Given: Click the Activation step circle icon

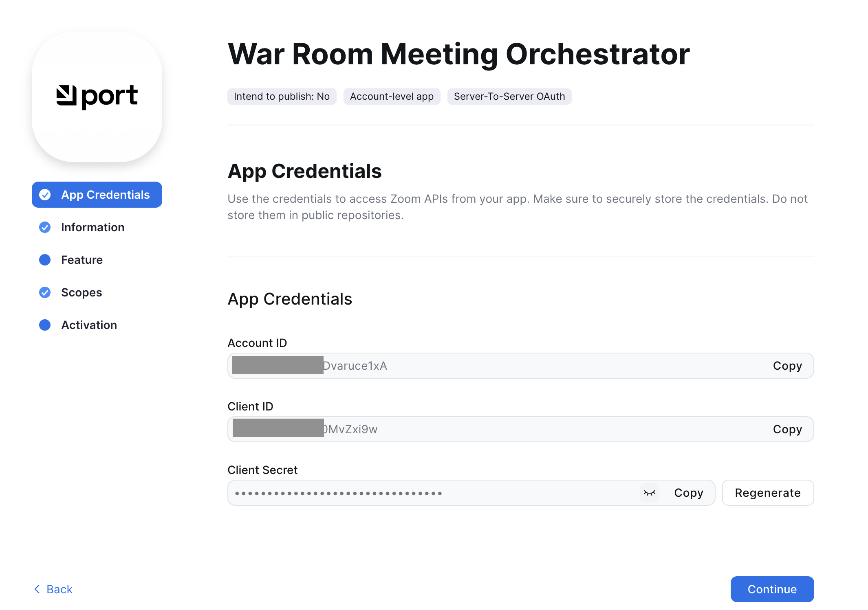Looking at the screenshot, I should [x=45, y=325].
